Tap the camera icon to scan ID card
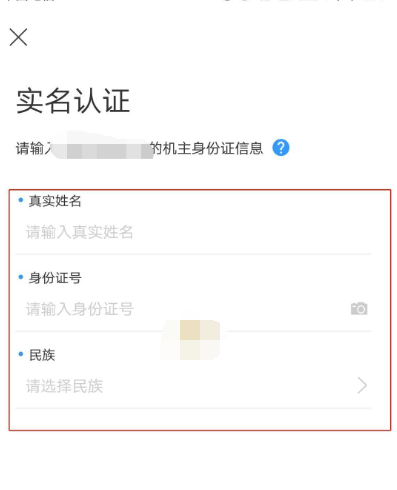 (359, 309)
